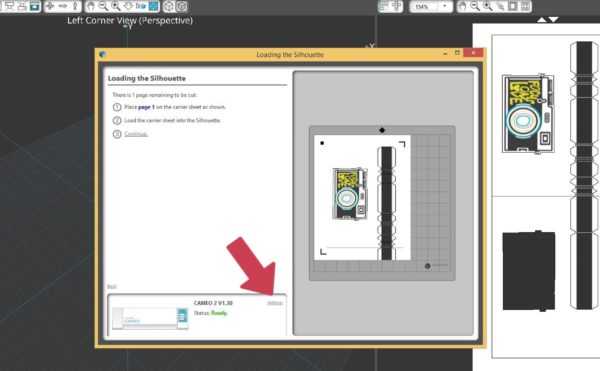Screen dimensions: 600x371
Task: Open the zoom percentage dropdown
Action: [x=431, y=7]
